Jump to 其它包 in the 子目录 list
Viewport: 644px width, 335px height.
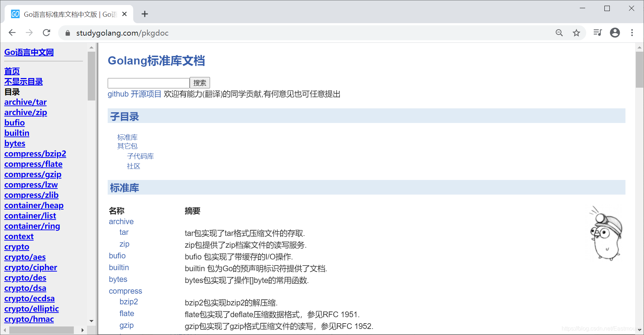click(x=127, y=146)
